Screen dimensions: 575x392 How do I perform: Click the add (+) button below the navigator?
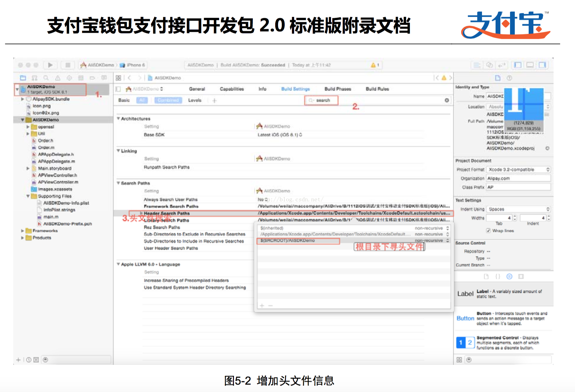click(18, 360)
